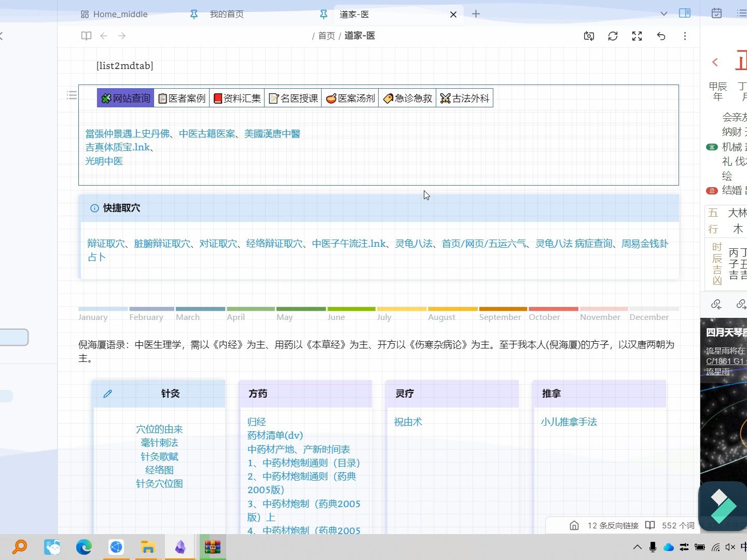This screenshot has height=560, width=747.
Task: Switch to the Home_middle tab
Action: (120, 15)
